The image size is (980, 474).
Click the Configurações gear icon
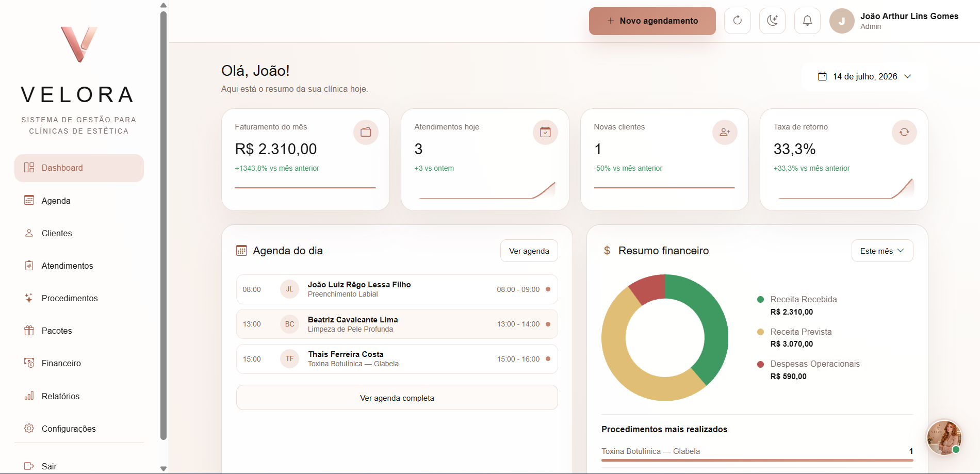[29, 429]
